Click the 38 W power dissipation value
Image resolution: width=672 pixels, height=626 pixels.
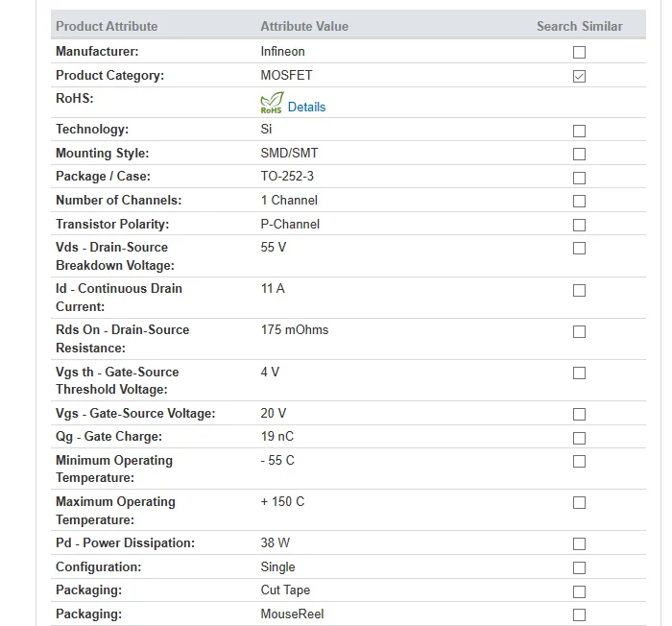click(276, 542)
